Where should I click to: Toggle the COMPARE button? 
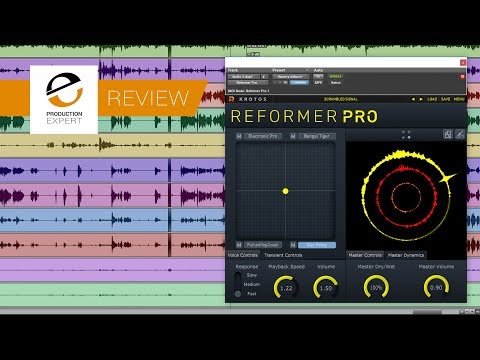pyautogui.click(x=299, y=82)
